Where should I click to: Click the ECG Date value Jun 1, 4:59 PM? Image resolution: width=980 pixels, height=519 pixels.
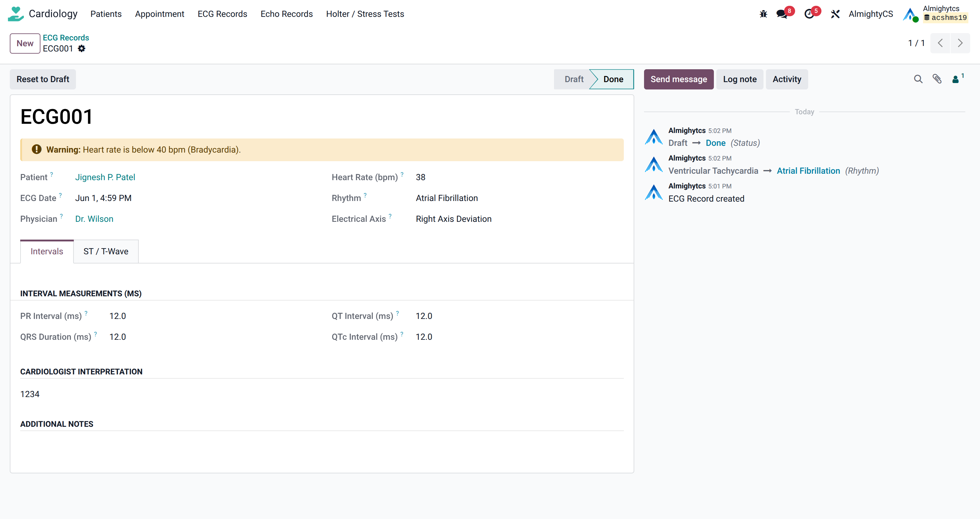point(103,198)
